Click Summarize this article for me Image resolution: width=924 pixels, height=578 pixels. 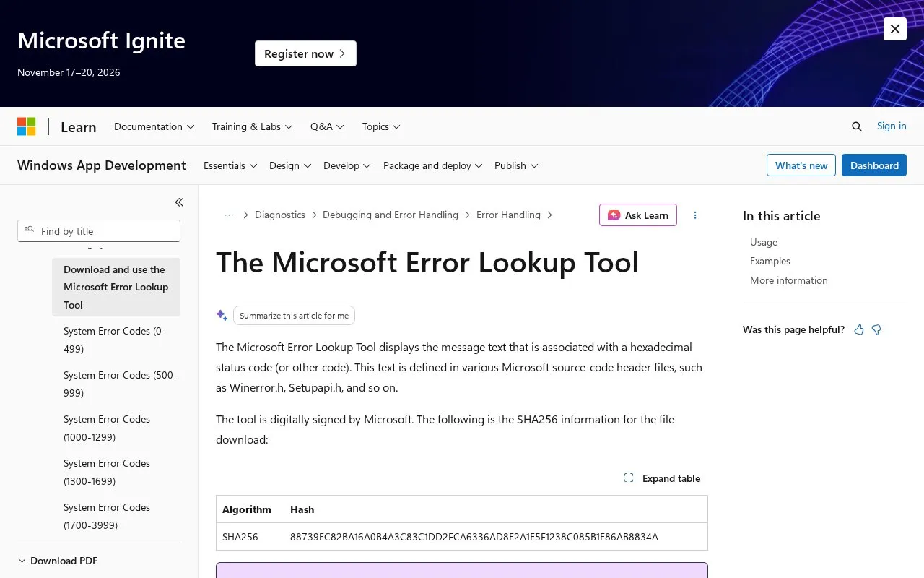(294, 316)
